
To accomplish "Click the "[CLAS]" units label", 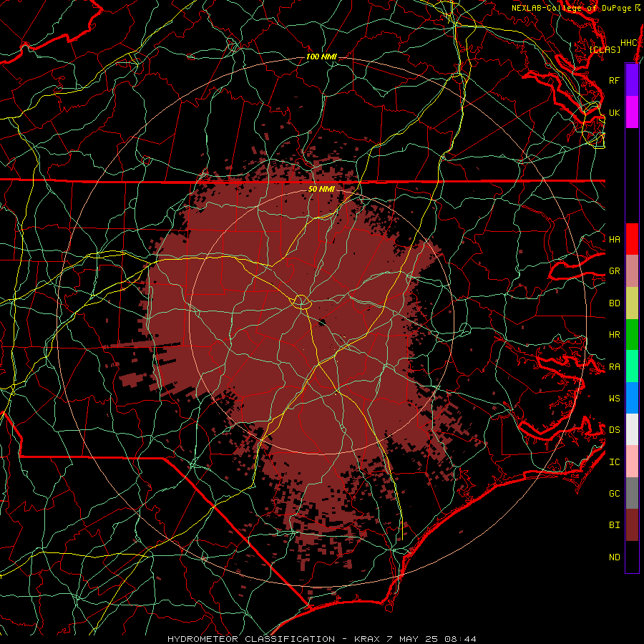I will pyautogui.click(x=605, y=49).
